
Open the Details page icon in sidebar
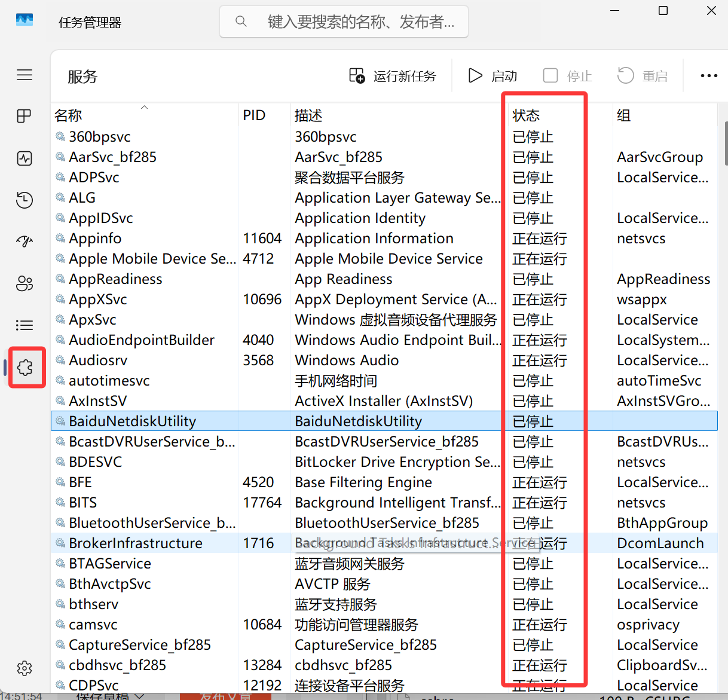click(x=25, y=325)
